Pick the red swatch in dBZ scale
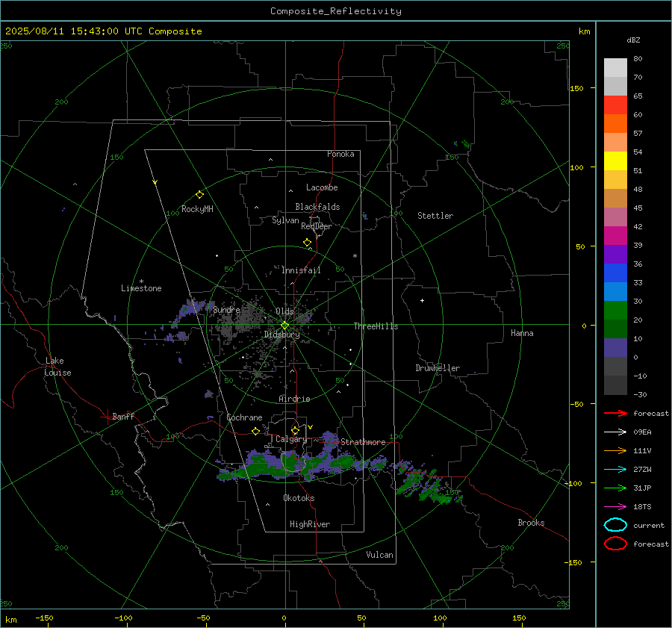This screenshot has height=628, width=672. pos(615,105)
